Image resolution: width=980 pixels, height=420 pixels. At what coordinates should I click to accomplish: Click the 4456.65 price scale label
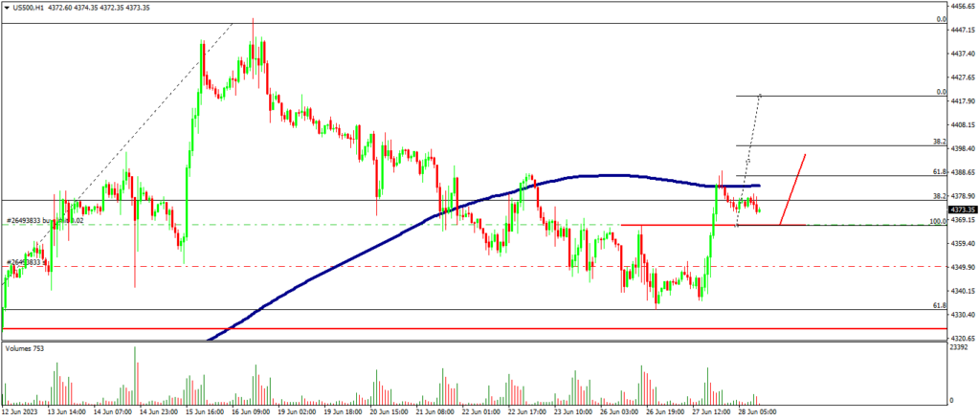point(962,6)
